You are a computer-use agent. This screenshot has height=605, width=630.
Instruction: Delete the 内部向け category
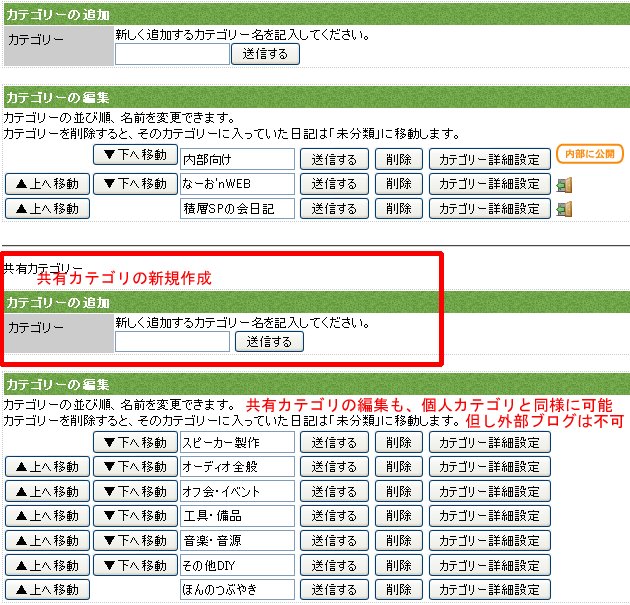click(x=399, y=159)
